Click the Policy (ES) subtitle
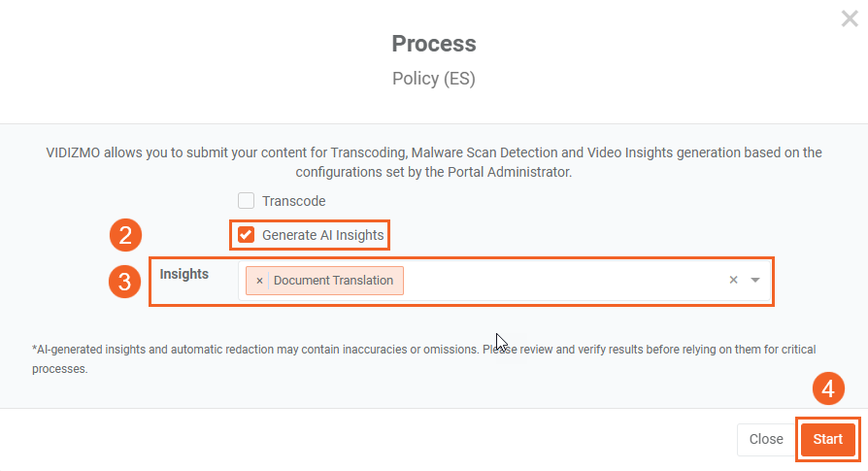The image size is (868, 471). [434, 79]
